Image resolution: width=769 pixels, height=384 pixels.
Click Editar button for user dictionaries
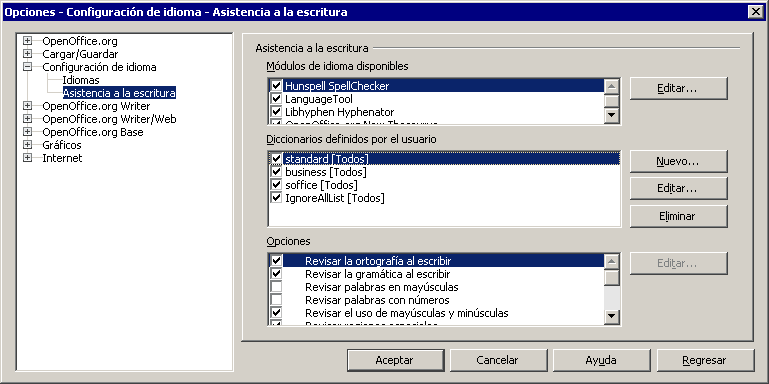pyautogui.click(x=678, y=188)
